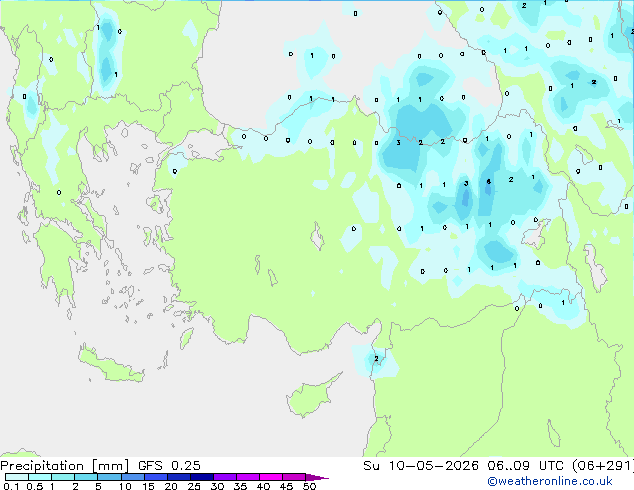The height and width of the screenshot is (490, 634).
Task: Click the 0.5–1 mm legend color swatch
Action: tap(40, 477)
